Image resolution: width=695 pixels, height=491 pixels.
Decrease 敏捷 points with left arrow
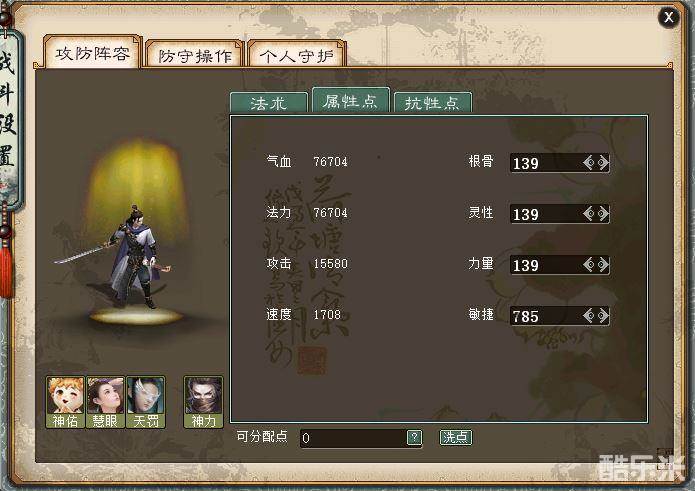tap(589, 316)
